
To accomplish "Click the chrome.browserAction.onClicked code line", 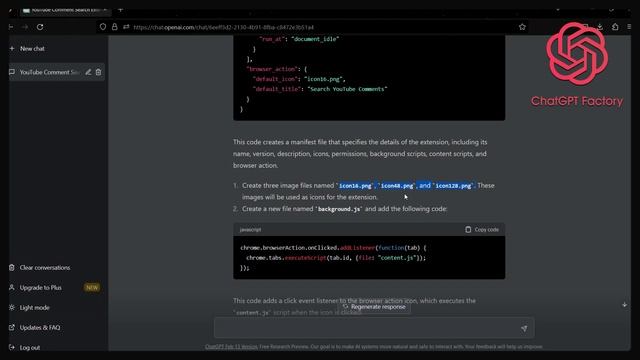I will pos(333,248).
